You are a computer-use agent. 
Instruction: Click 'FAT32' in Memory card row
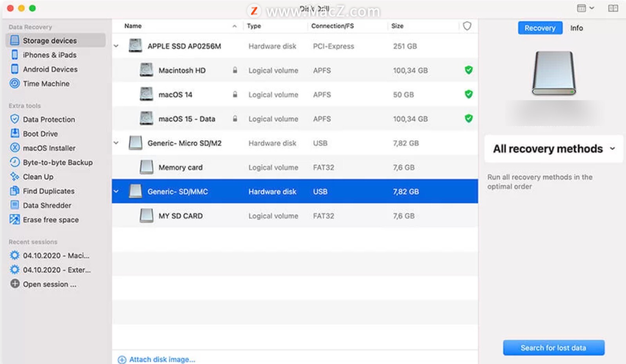(323, 167)
